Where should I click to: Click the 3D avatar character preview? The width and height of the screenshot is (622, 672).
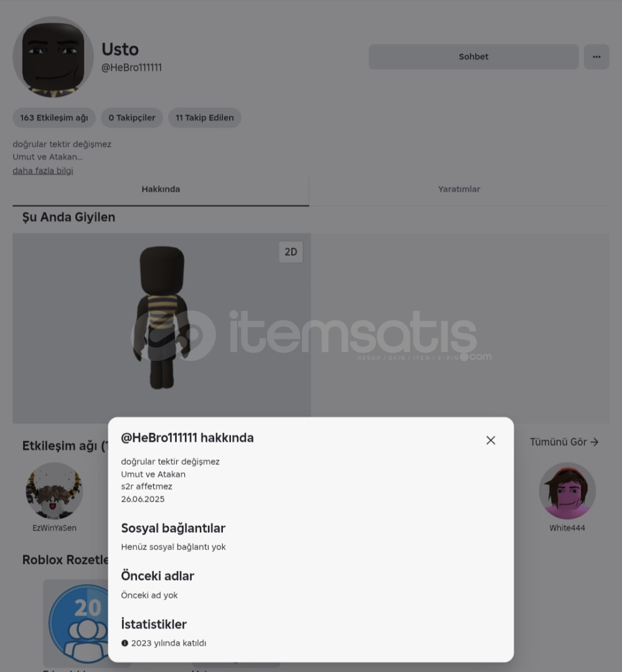162,317
